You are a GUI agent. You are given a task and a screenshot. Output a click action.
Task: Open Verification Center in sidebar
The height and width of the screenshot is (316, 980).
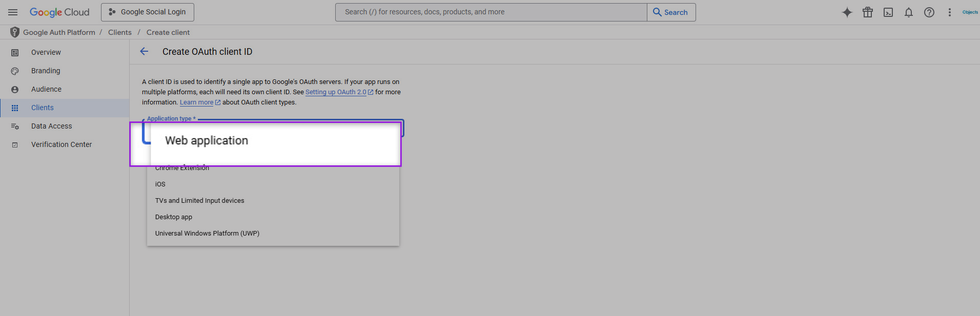(x=62, y=144)
